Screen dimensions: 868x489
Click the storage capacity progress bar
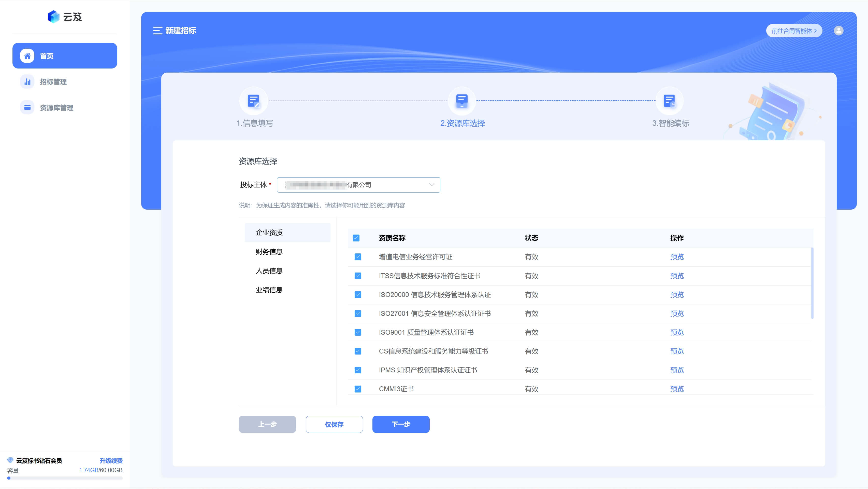[x=65, y=478]
